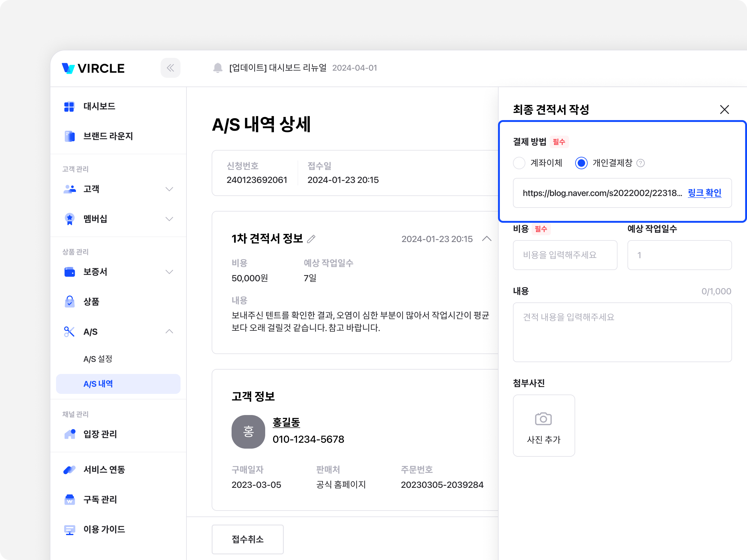Click the 서비스 연동 link icon
The height and width of the screenshot is (560, 747).
point(69,469)
